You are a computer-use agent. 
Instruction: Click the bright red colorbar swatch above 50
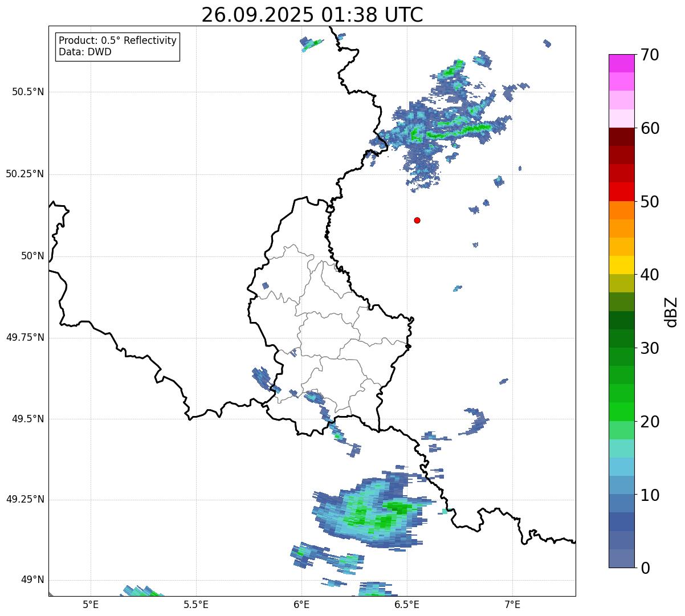point(621,191)
